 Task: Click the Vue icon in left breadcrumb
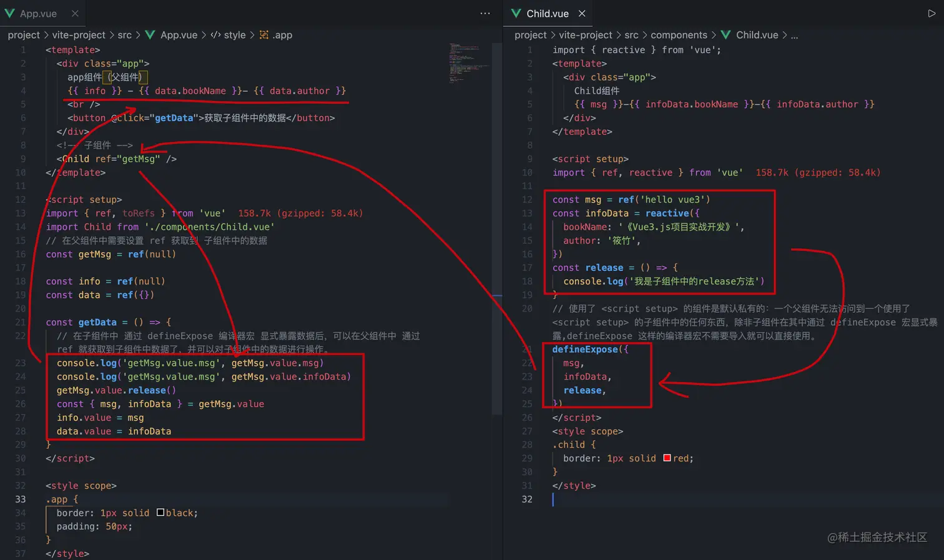click(150, 35)
